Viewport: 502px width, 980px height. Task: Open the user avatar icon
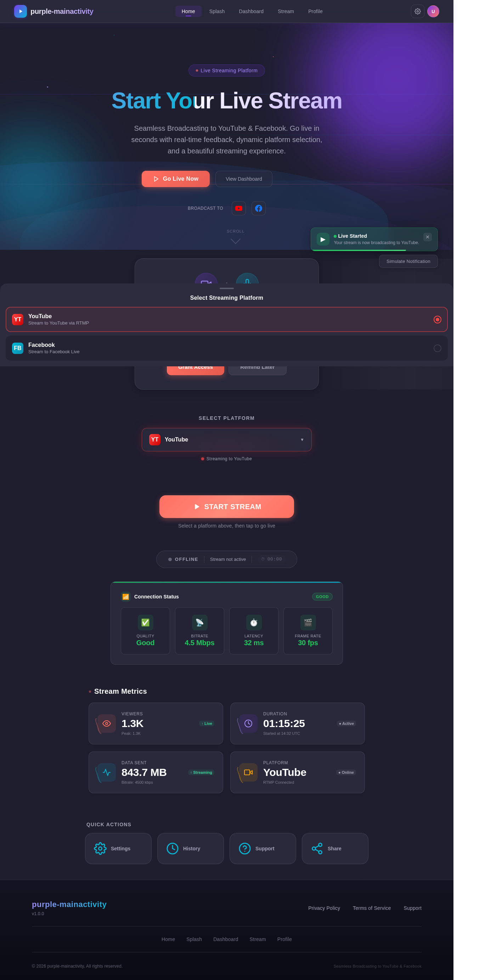[433, 11]
